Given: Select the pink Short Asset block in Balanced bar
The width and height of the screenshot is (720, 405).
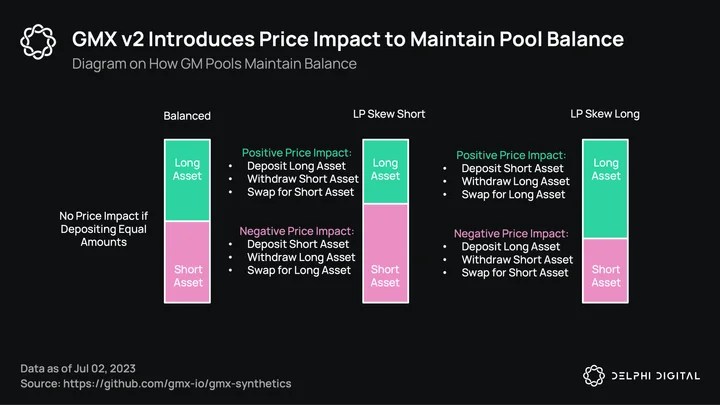Looking at the screenshot, I should (187, 262).
